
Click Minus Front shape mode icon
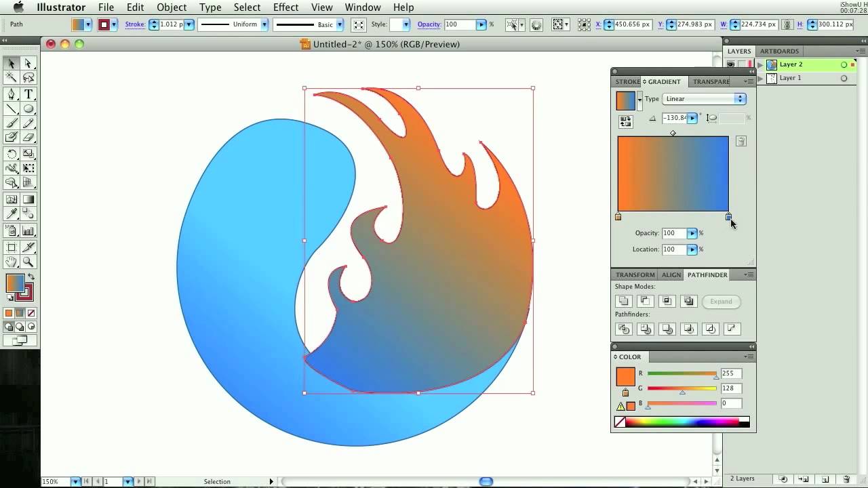[x=645, y=302]
